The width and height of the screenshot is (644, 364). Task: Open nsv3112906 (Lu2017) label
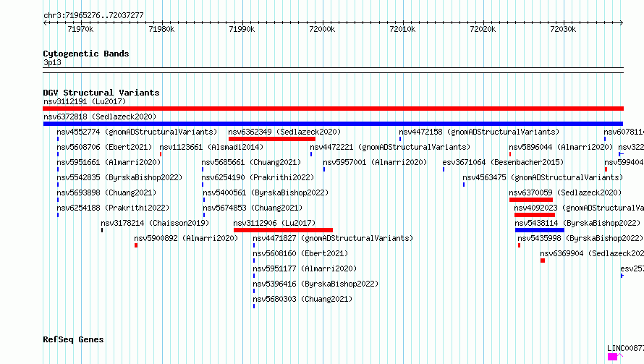[x=274, y=223]
